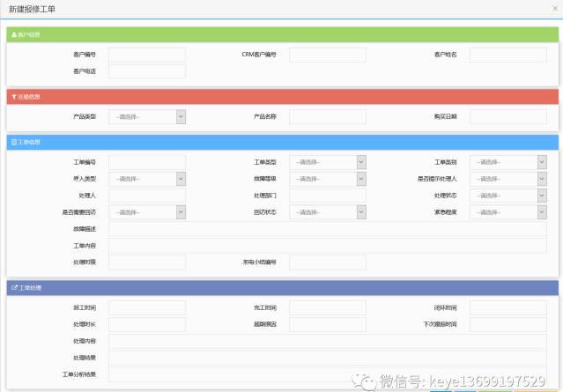Open the 回访状态 dropdown
Image resolution: width=563 pixels, height=392 pixels.
tap(327, 212)
